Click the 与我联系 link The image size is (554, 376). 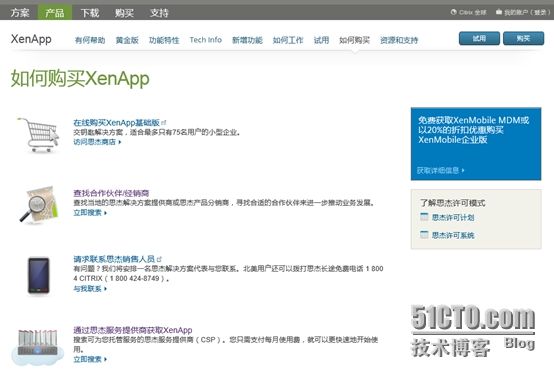[88, 288]
